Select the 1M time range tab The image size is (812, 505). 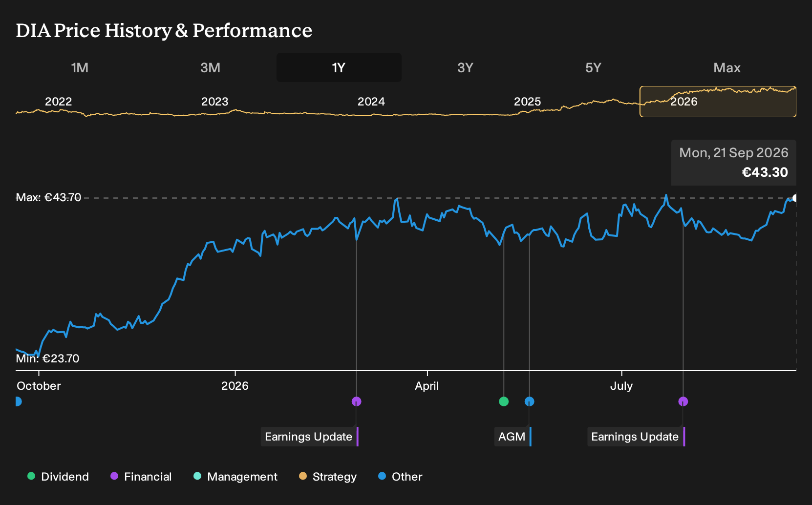[x=80, y=67]
